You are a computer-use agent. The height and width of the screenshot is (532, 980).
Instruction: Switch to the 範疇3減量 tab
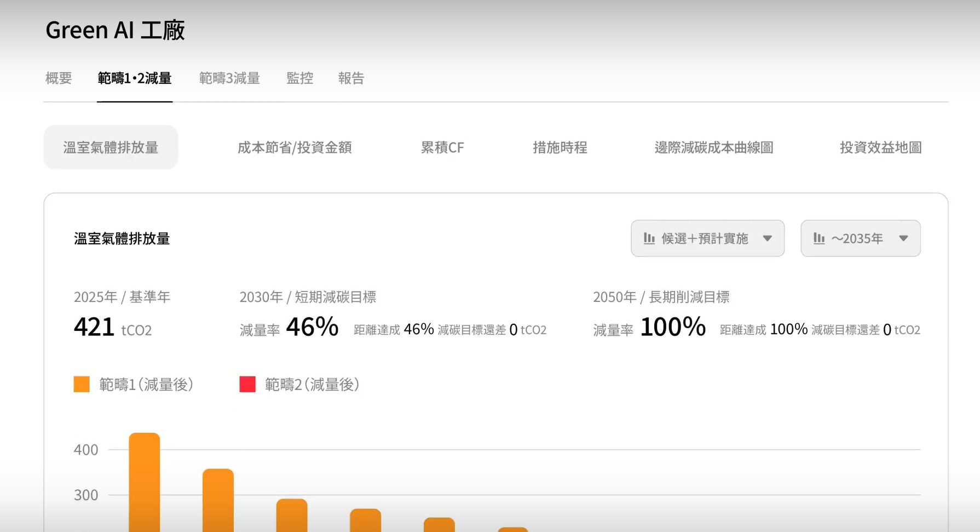click(229, 78)
